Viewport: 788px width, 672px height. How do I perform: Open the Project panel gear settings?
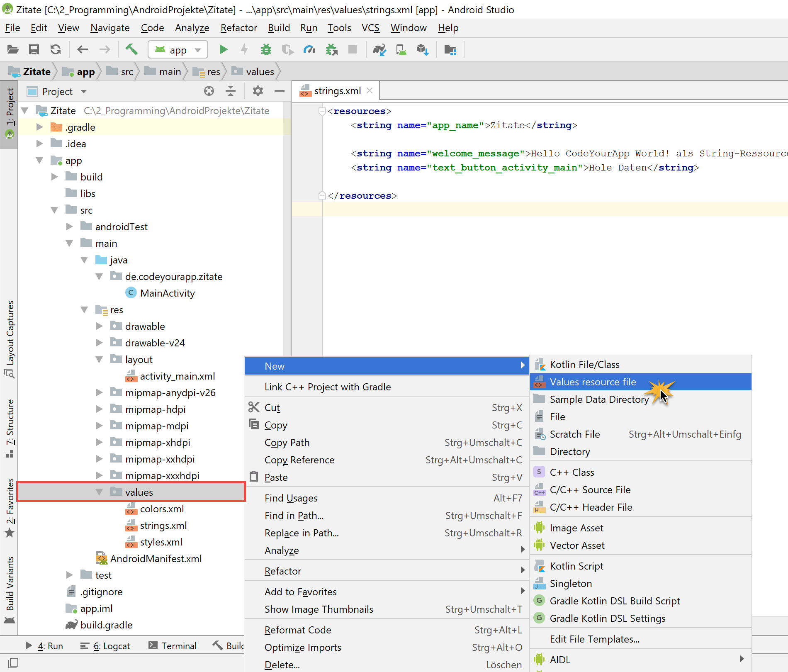pos(258,91)
